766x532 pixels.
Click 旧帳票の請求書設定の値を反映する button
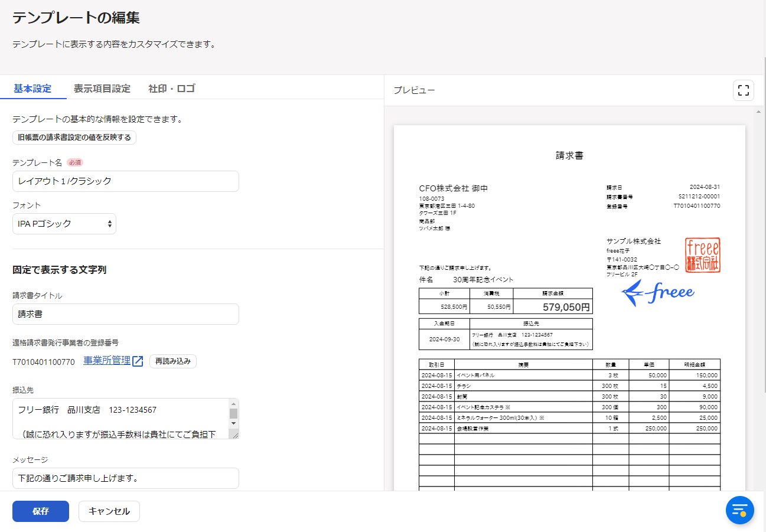[74, 138]
